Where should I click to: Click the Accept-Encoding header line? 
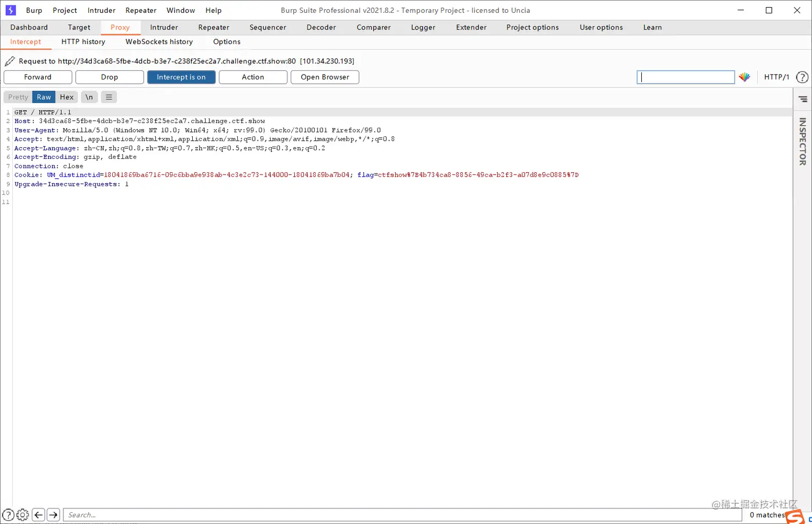tap(75, 157)
